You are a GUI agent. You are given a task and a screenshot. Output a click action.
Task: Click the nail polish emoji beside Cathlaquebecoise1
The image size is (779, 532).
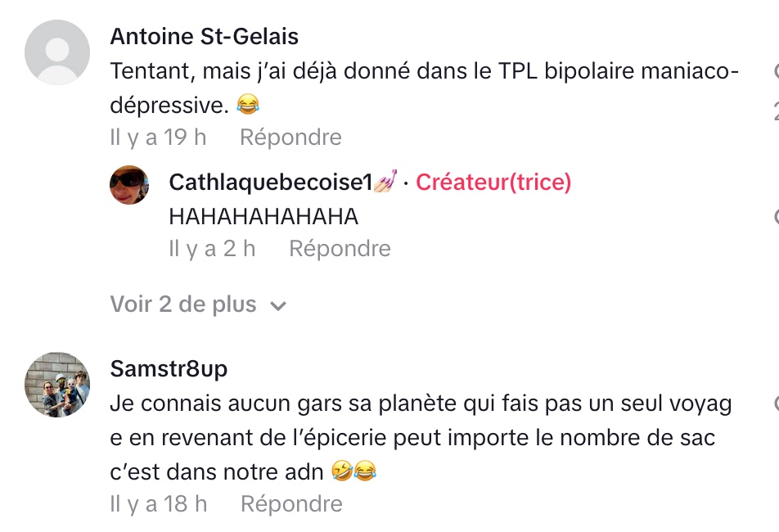[385, 183]
